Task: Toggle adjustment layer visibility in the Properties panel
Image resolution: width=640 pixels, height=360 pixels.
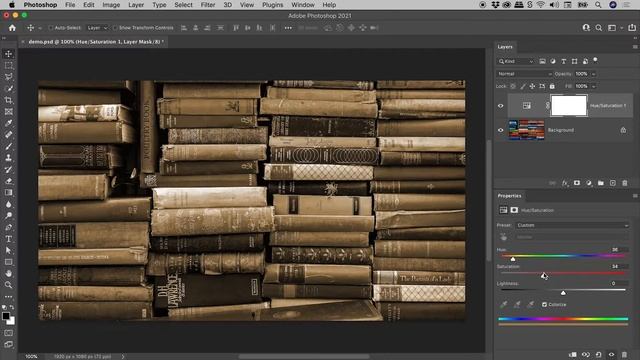Action: coord(611,355)
